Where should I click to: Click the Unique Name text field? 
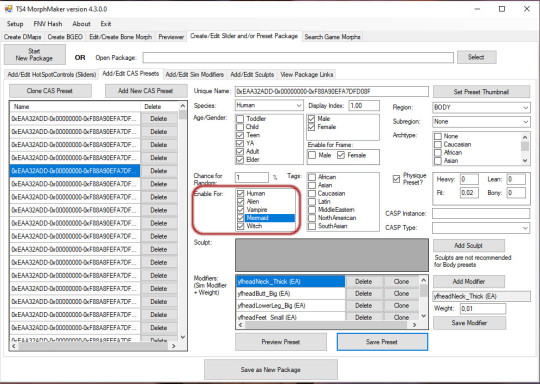pos(332,92)
